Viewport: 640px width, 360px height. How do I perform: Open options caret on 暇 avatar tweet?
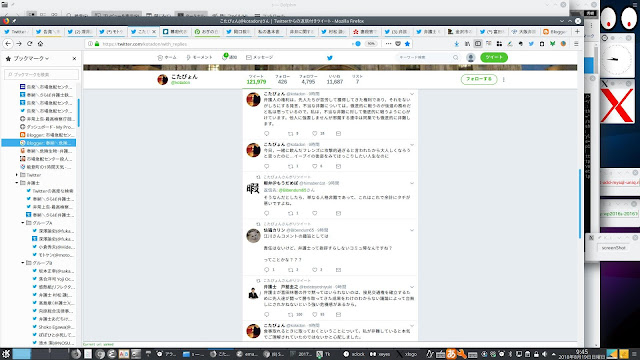click(x=412, y=183)
